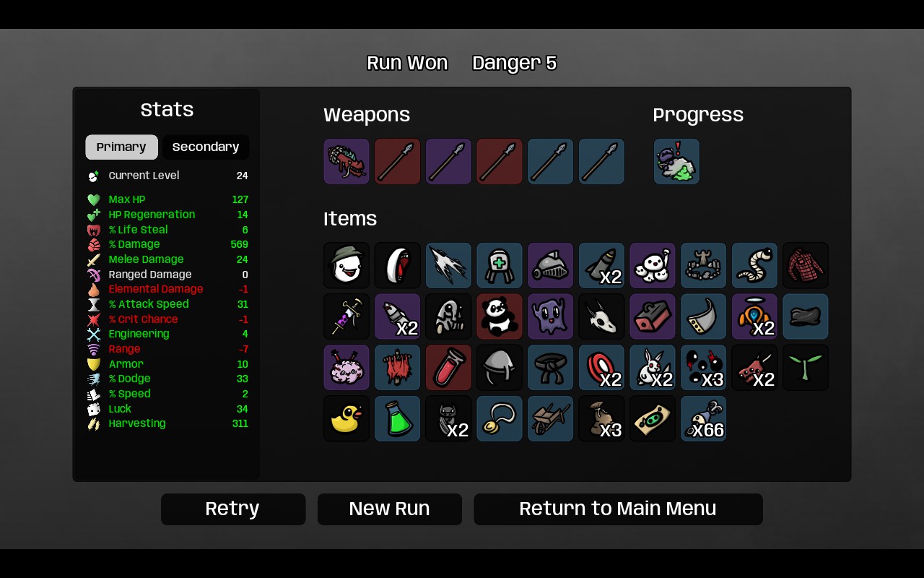Click the red plaid shirt item

coord(806,265)
